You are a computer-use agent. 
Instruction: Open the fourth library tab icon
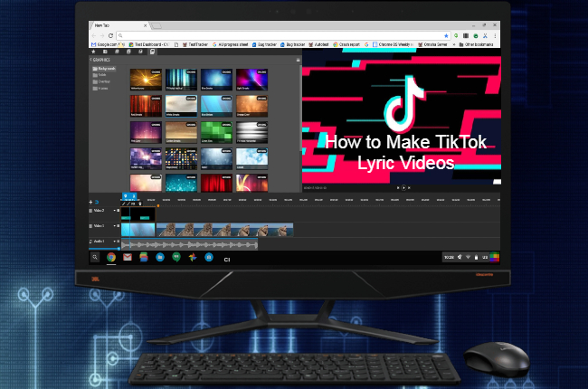coord(128,52)
